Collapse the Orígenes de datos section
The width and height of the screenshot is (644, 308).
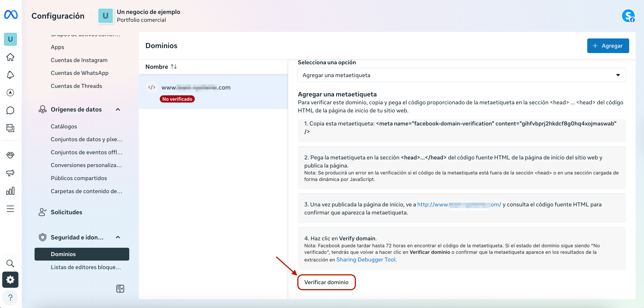[x=118, y=109]
